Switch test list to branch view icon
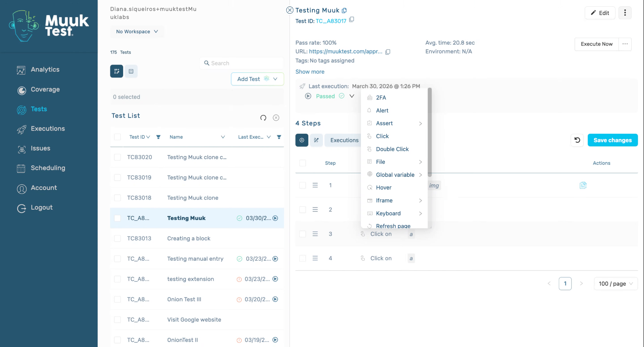 [x=117, y=71]
